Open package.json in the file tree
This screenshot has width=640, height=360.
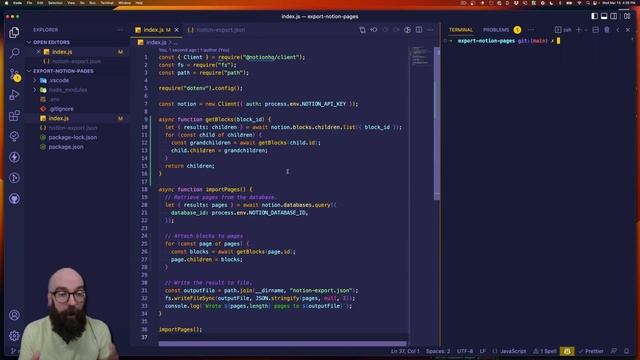(x=66, y=147)
